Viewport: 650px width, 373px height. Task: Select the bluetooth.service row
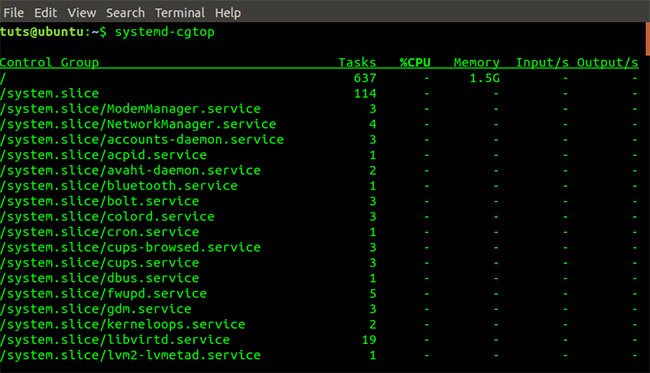tap(319, 186)
